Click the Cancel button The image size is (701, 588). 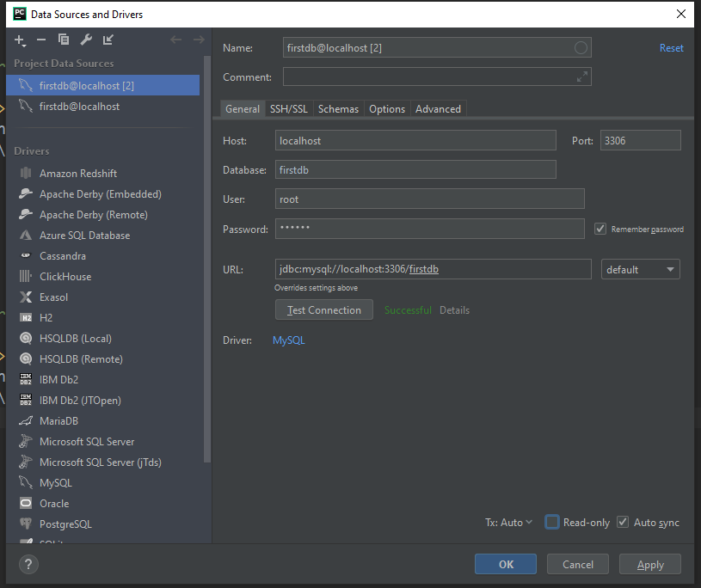point(578,564)
